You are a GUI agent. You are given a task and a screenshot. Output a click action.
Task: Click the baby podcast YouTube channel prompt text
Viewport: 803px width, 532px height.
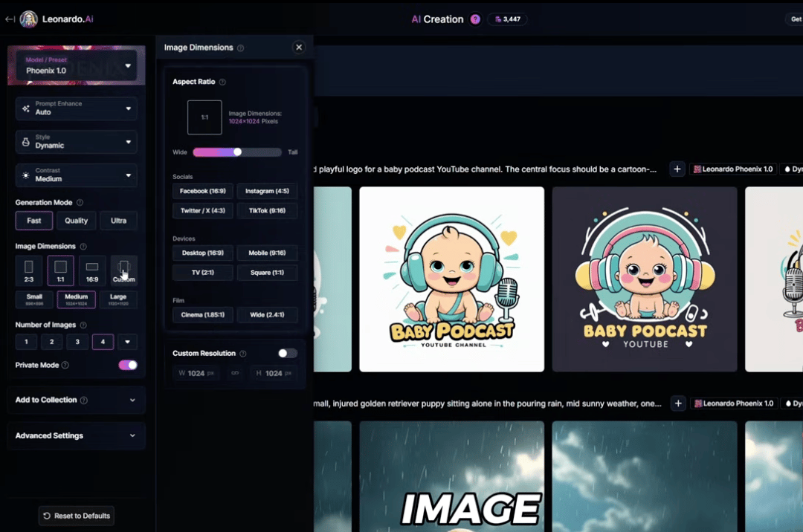pyautogui.click(x=485, y=169)
